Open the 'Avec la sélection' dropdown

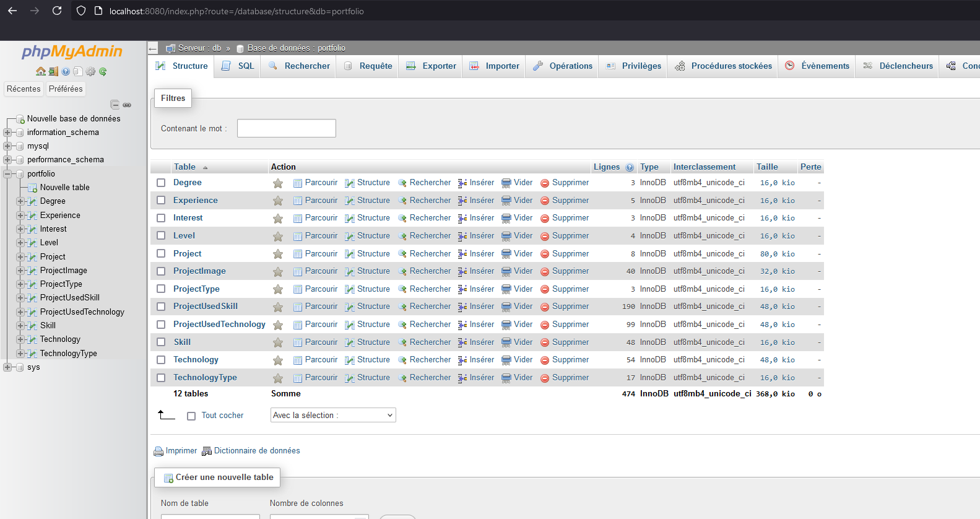[x=333, y=415]
